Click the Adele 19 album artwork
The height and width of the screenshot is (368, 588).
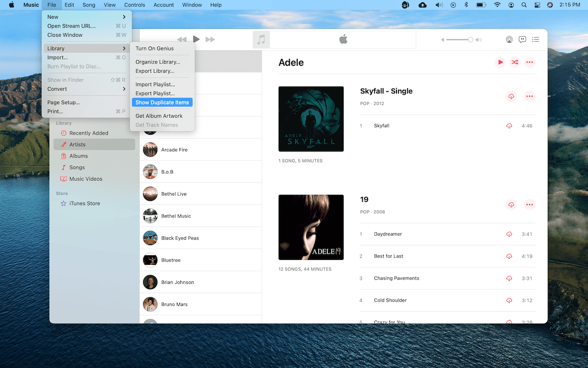pos(311,228)
